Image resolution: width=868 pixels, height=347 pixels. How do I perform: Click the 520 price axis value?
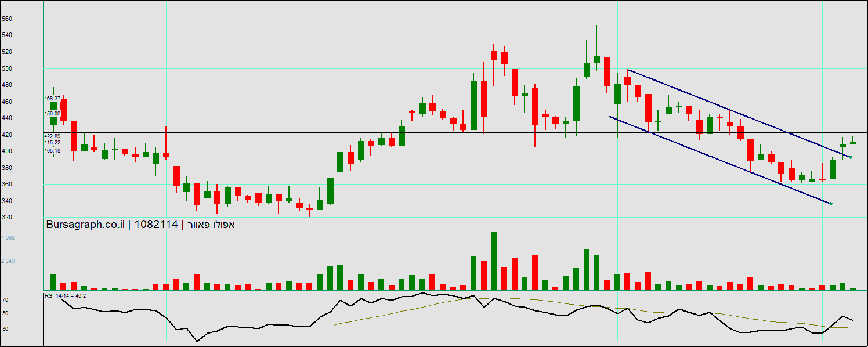click(x=7, y=52)
